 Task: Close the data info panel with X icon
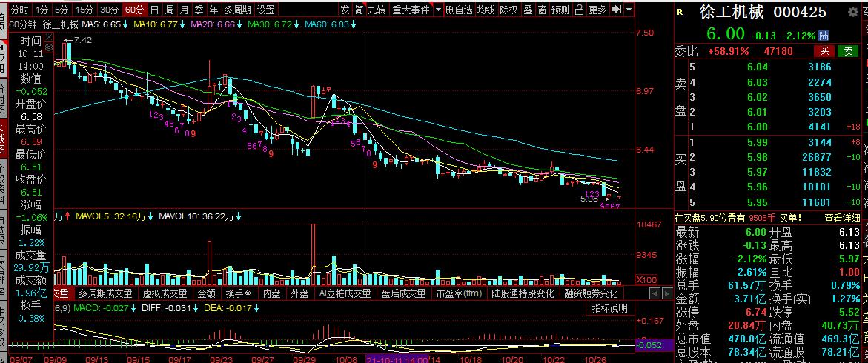49,37
